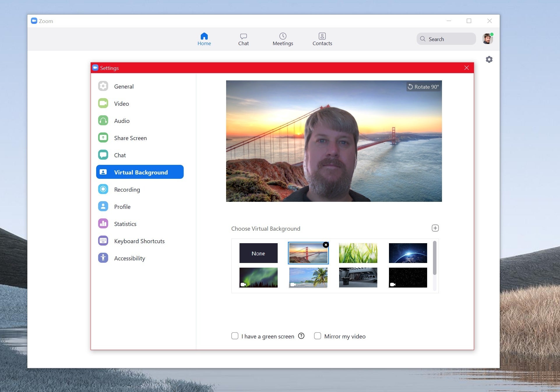This screenshot has width=560, height=392.
Task: Select the None virtual background option
Action: pyautogui.click(x=258, y=253)
